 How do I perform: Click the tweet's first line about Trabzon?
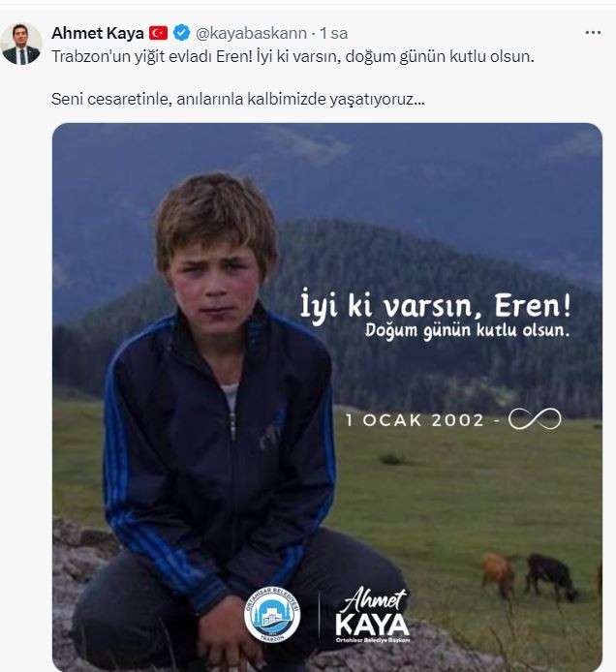click(x=293, y=56)
